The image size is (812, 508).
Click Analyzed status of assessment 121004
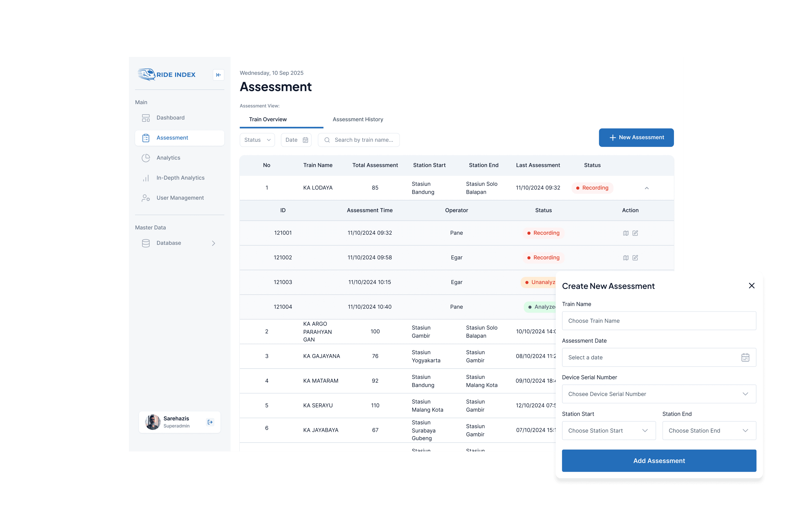click(540, 307)
